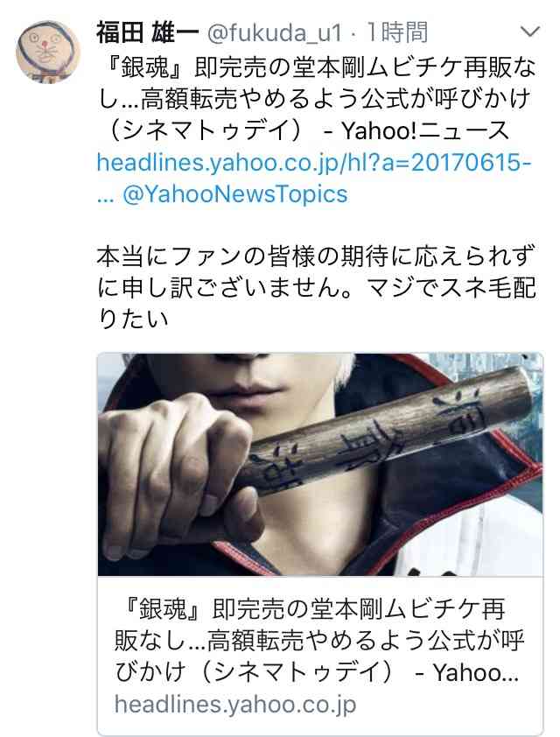Viewport: 560px width, 737px height.
Task: Open the link card preview image
Action: tap(320, 464)
